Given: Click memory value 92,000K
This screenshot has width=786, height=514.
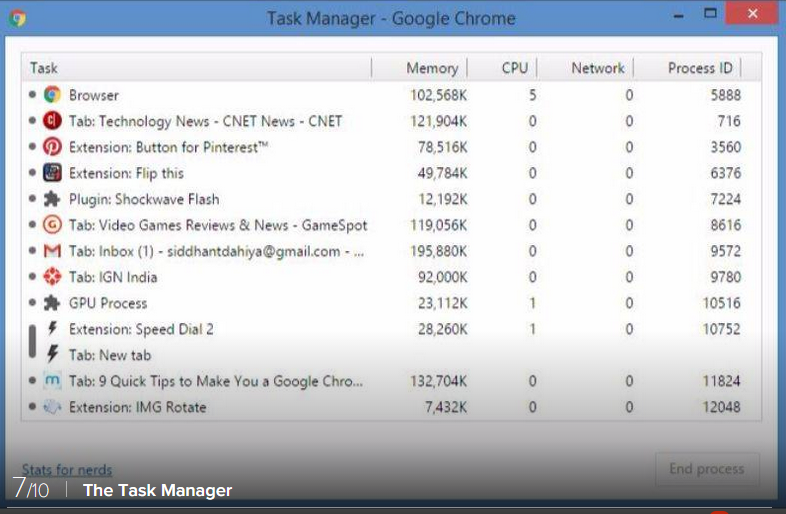Looking at the screenshot, I should coord(443,277).
